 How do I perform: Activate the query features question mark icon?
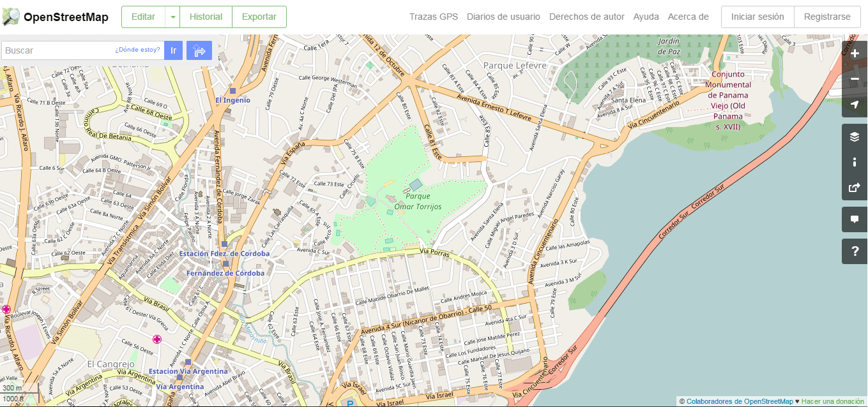(x=855, y=251)
